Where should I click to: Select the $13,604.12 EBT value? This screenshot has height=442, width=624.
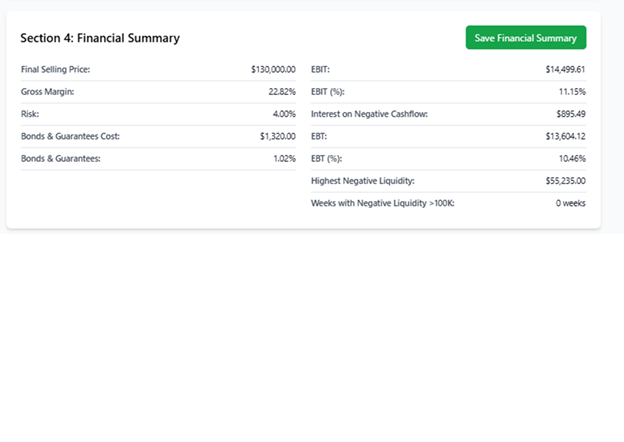566,136
